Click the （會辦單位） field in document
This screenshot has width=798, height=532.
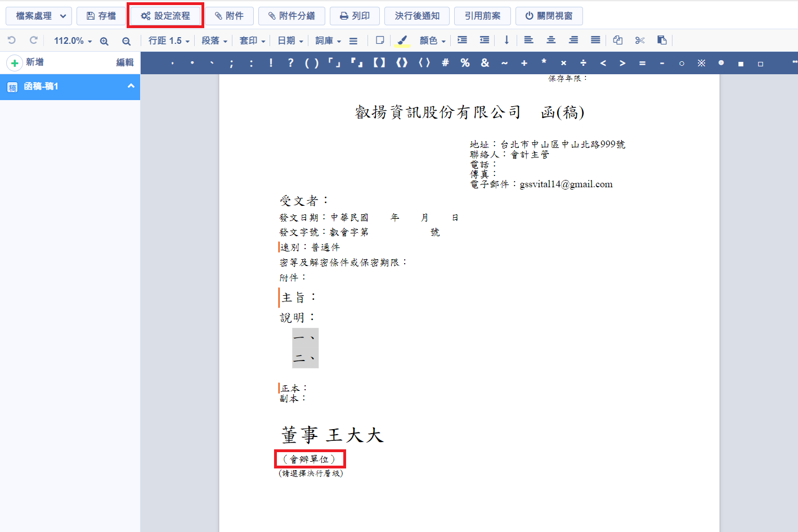coord(310,459)
